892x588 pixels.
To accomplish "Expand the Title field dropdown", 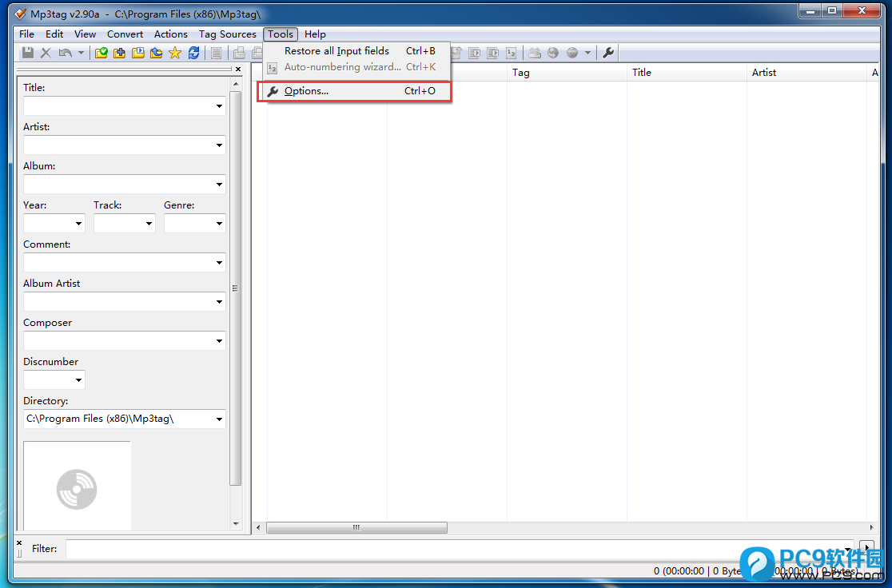I will [219, 106].
